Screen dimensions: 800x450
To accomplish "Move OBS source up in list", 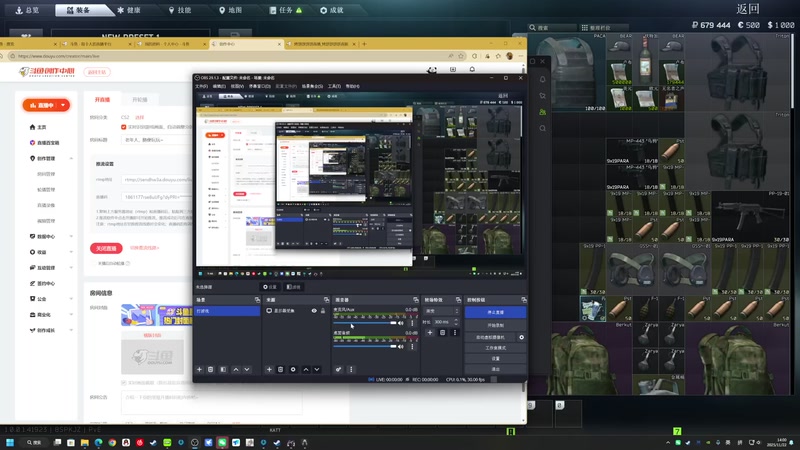I will coord(306,369).
